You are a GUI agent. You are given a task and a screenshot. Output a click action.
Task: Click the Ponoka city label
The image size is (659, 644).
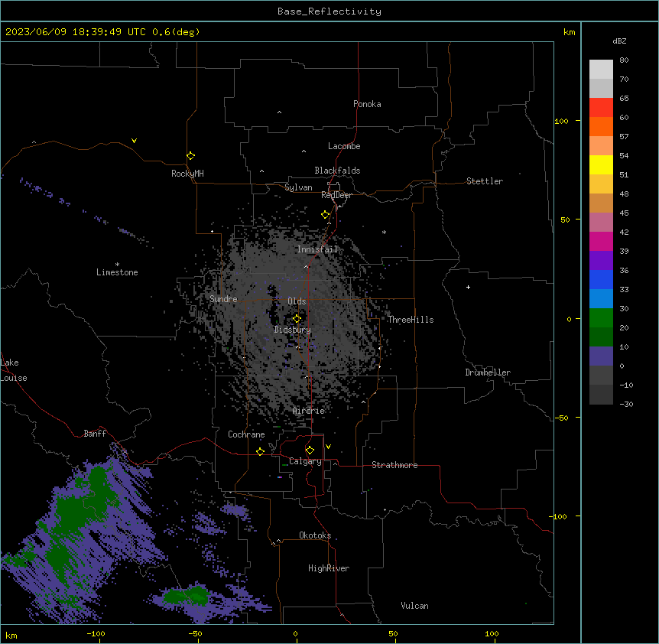tap(367, 104)
